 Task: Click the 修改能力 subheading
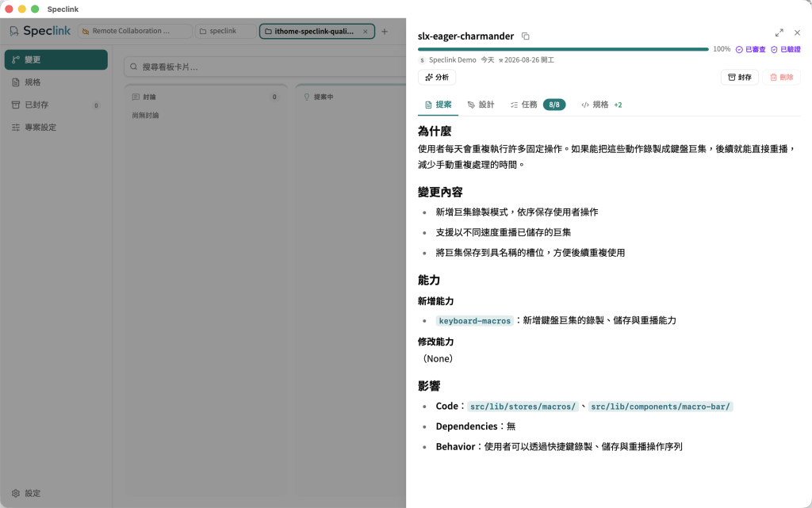tap(435, 342)
